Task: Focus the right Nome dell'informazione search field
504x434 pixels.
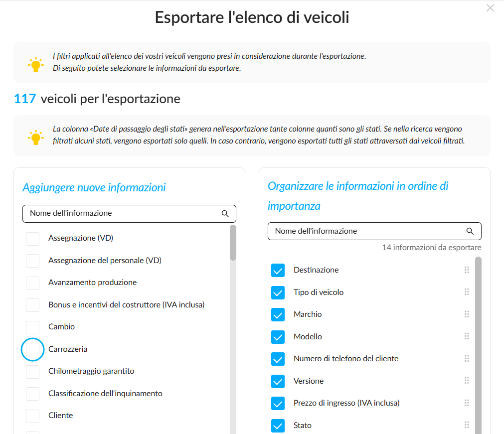Action: pos(374,231)
